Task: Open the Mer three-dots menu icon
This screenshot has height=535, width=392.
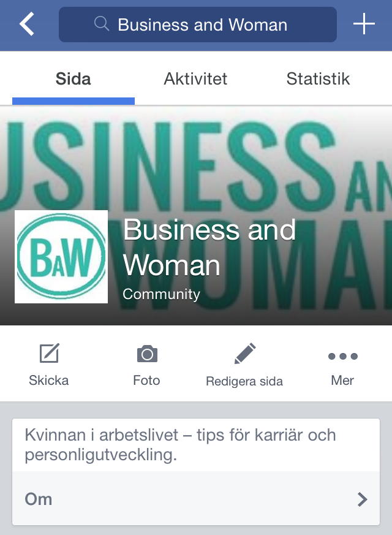Action: 342,356
